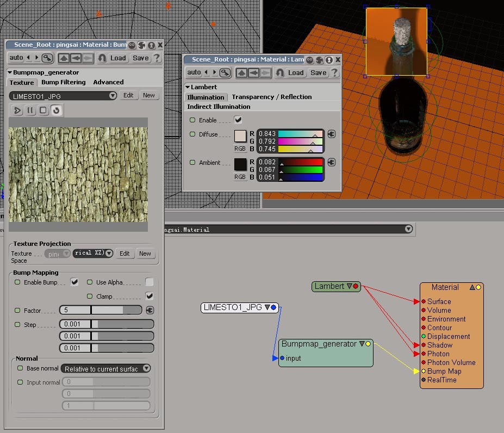Click the connection plug icon next to Factor
This screenshot has width=504, height=433.
(150, 310)
